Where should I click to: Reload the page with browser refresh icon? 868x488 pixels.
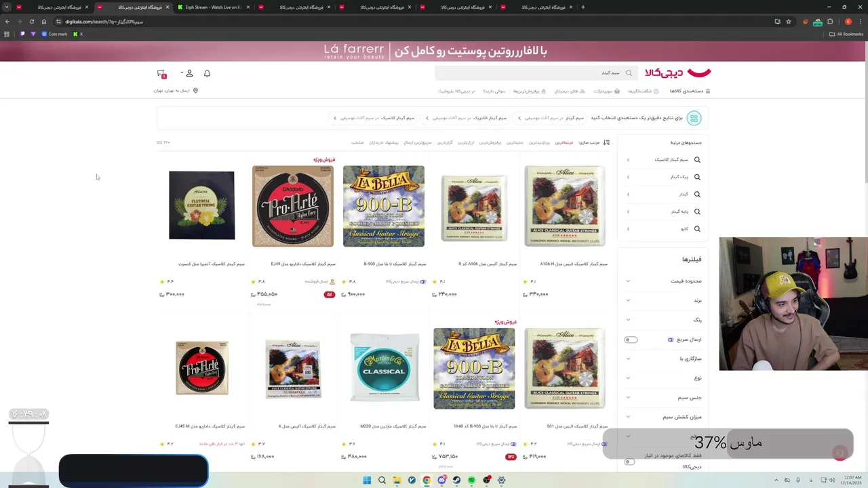click(x=31, y=22)
